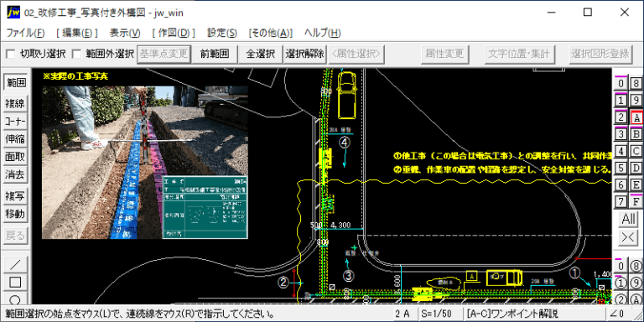Toggle layer 8 in the layer panel
The width and height of the screenshot is (644, 322).
click(636, 83)
